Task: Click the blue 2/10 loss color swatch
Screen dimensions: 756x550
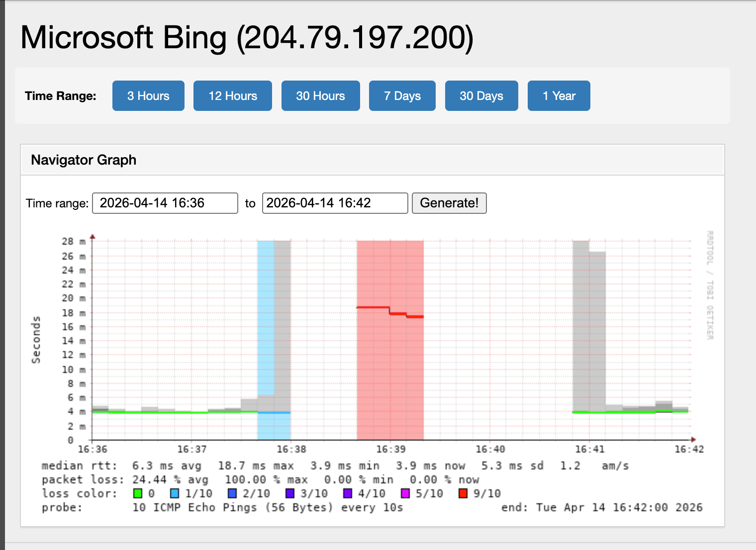Action: pyautogui.click(x=233, y=493)
